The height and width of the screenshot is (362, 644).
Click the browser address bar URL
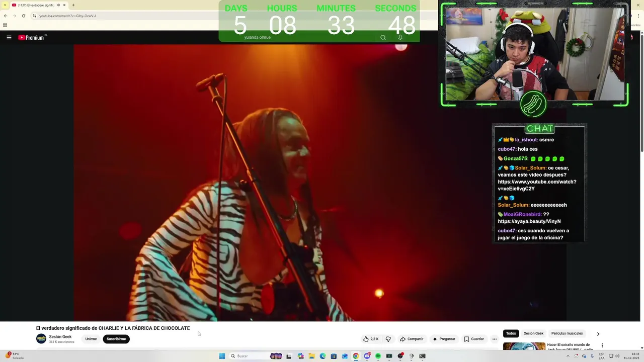click(67, 16)
